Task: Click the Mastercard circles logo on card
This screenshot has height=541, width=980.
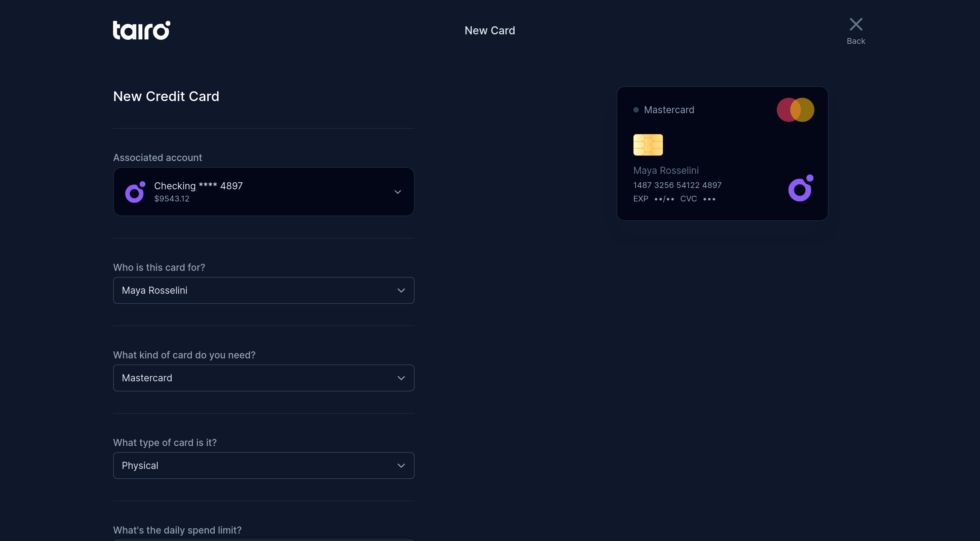Action: [x=795, y=109]
